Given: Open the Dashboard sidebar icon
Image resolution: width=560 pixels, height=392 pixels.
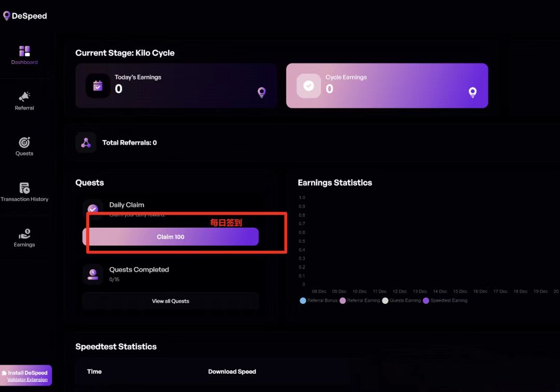Looking at the screenshot, I should coord(24,51).
